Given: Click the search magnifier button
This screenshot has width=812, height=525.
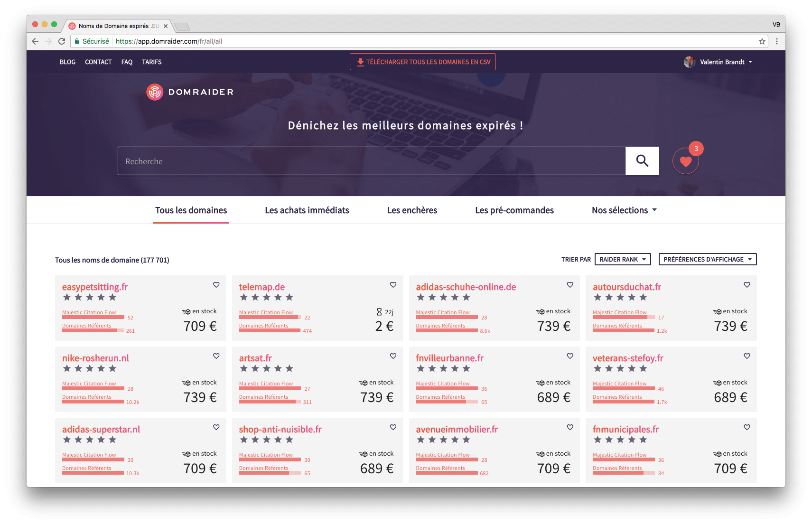Looking at the screenshot, I should point(642,161).
